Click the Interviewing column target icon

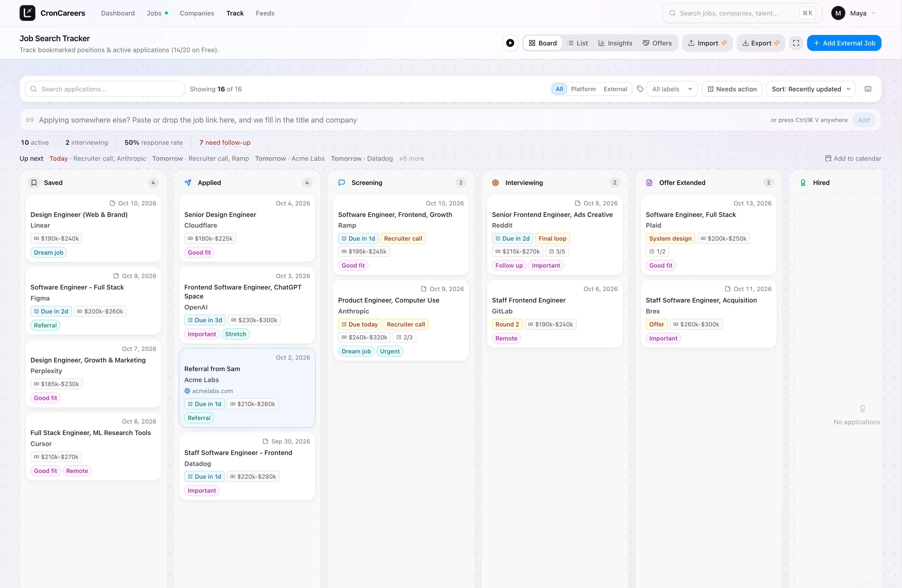[495, 183]
